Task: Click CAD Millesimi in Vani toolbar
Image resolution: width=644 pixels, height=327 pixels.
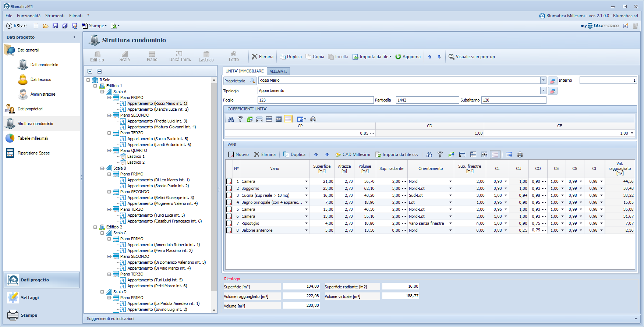Action: click(353, 154)
